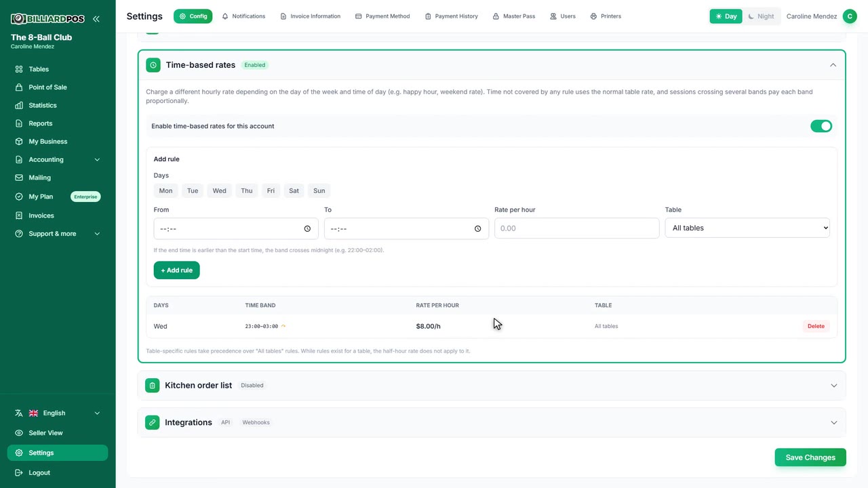Open My Plan Enterprise page
Screen dimensions: 868x488
tap(58, 197)
